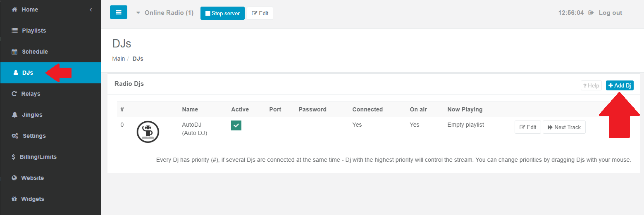
Task: Go to Main breadcrumb link
Action: click(x=119, y=59)
